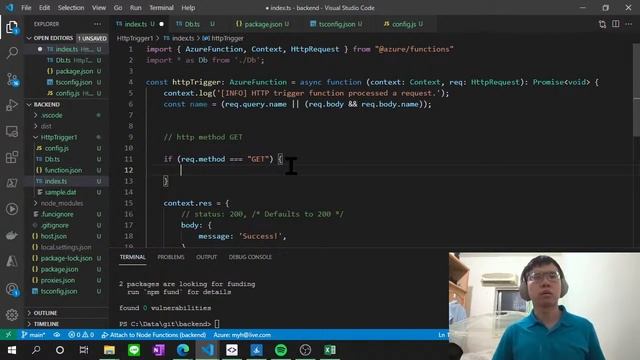The height and width of the screenshot is (360, 640).
Task: Open function.json in explorer tree
Action: tap(63, 170)
